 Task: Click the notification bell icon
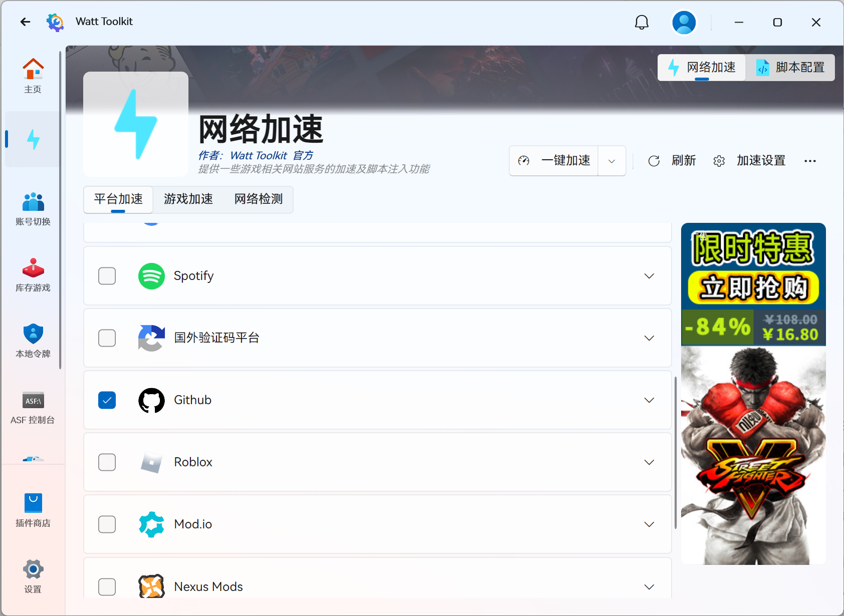(x=642, y=22)
